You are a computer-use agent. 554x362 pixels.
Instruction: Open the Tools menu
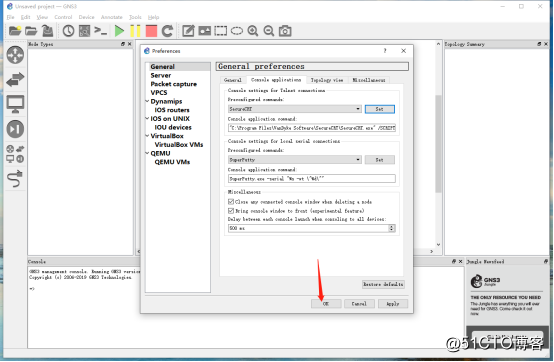point(135,17)
